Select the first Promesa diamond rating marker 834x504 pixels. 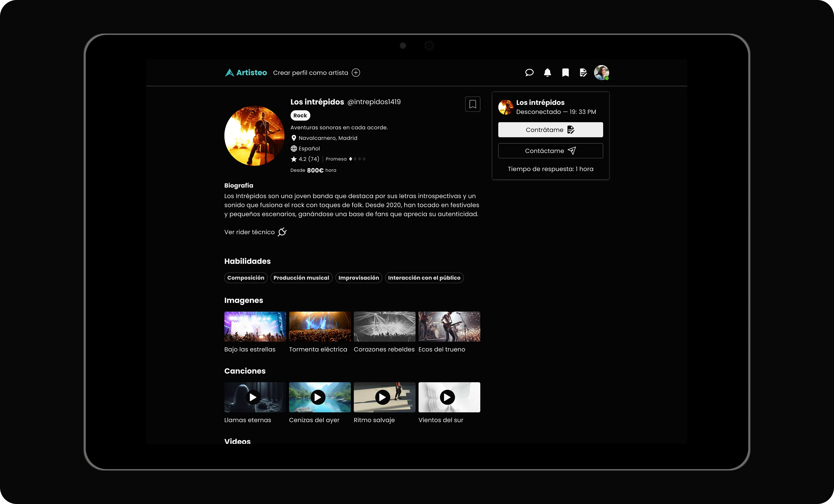[x=351, y=159]
